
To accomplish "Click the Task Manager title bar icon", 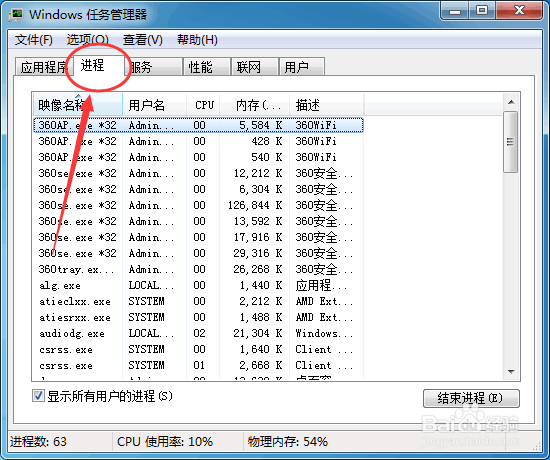I will tap(16, 15).
